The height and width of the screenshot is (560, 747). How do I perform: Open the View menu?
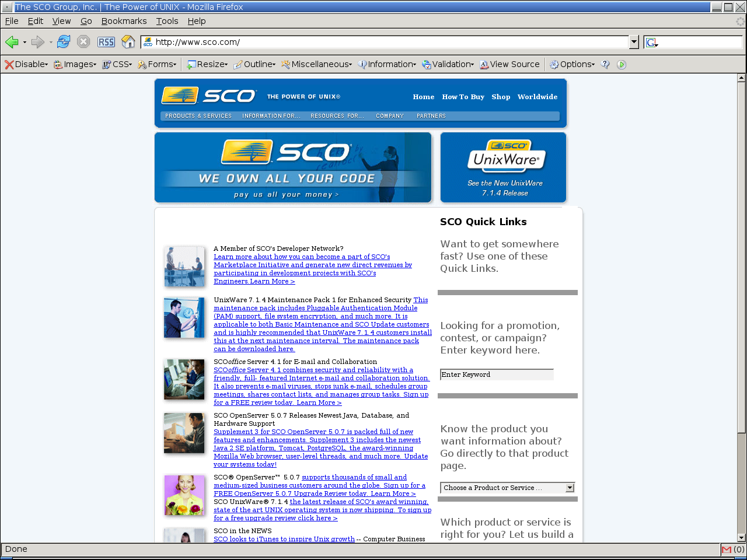click(x=61, y=21)
